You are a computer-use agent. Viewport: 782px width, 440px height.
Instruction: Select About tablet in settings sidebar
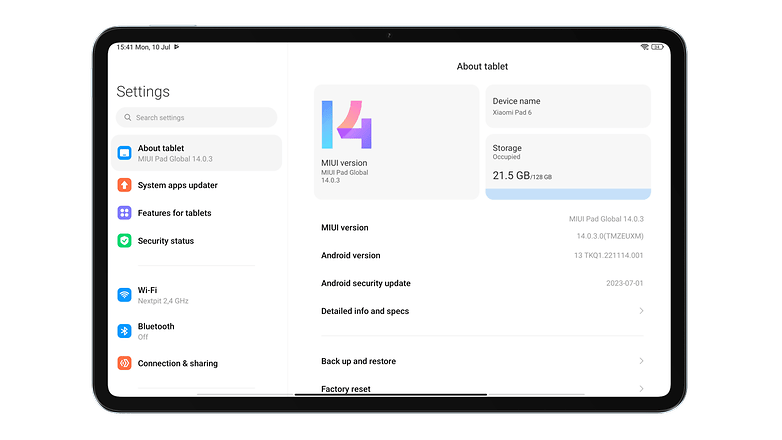click(197, 153)
